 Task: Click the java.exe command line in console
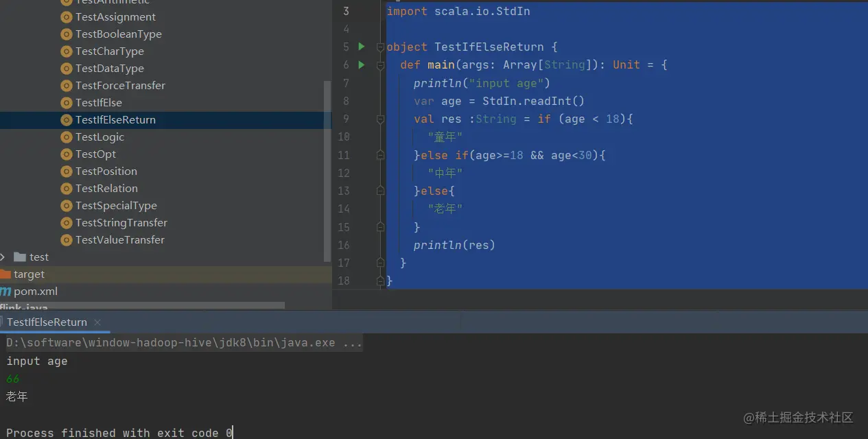tap(184, 342)
